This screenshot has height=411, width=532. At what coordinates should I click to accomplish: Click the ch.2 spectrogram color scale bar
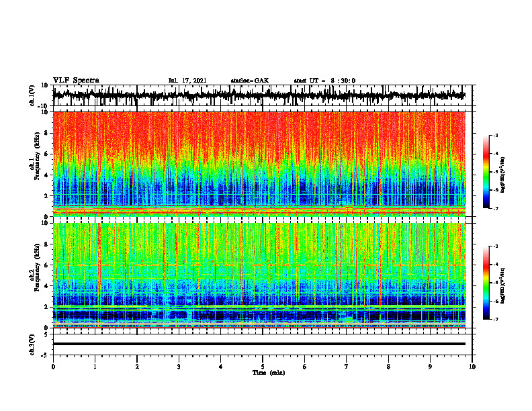pyautogui.click(x=486, y=283)
